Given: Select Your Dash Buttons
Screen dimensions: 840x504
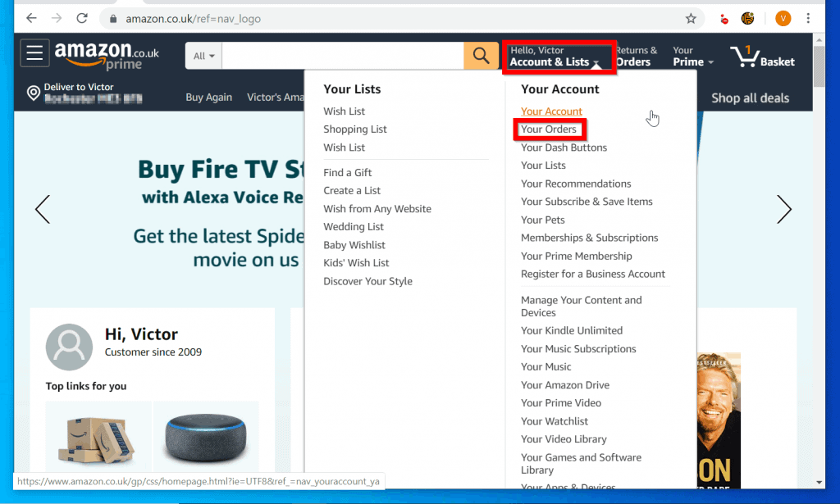Looking at the screenshot, I should (564, 148).
